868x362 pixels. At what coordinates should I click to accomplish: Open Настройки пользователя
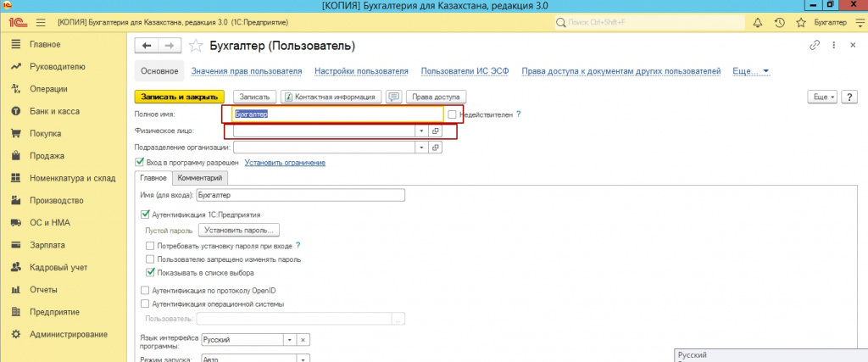pyautogui.click(x=361, y=71)
